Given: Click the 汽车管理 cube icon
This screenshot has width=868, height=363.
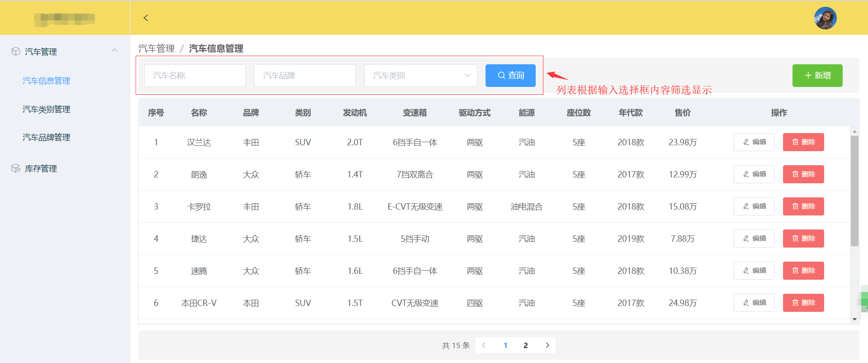Looking at the screenshot, I should pos(16,51).
